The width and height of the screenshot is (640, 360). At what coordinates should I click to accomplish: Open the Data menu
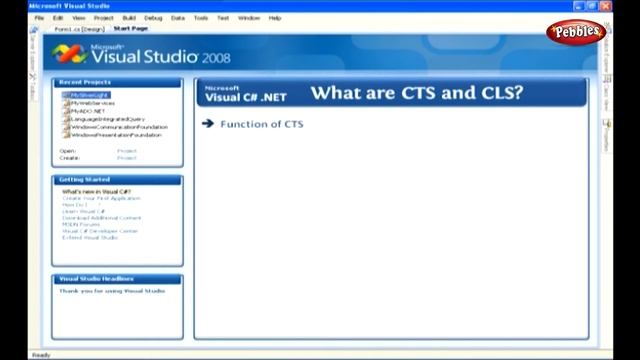coord(178,18)
